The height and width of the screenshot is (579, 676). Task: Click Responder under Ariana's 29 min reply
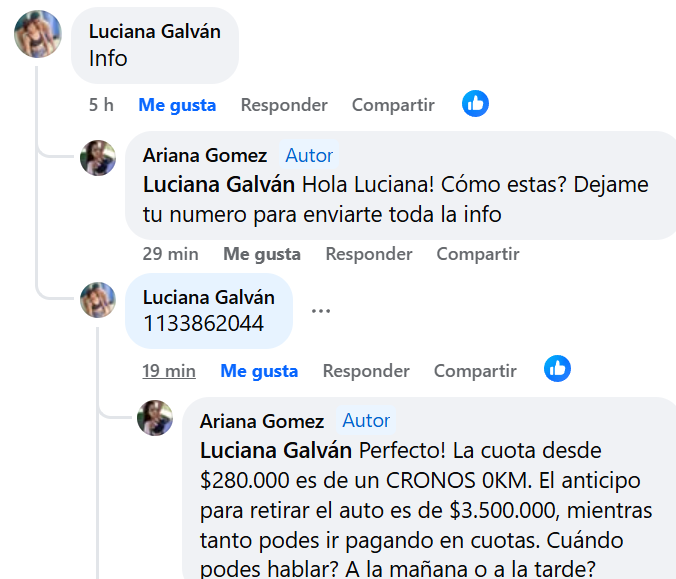click(369, 254)
